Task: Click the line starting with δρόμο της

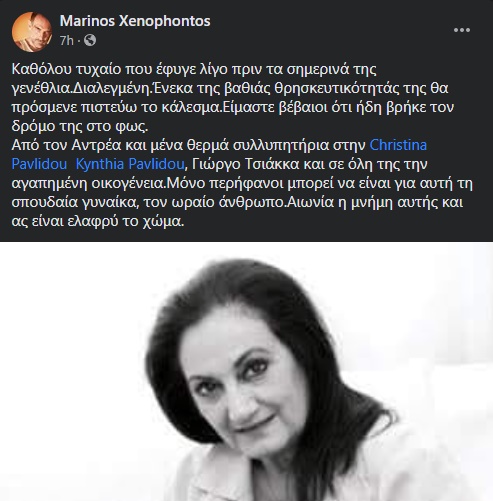Action: tap(80, 126)
